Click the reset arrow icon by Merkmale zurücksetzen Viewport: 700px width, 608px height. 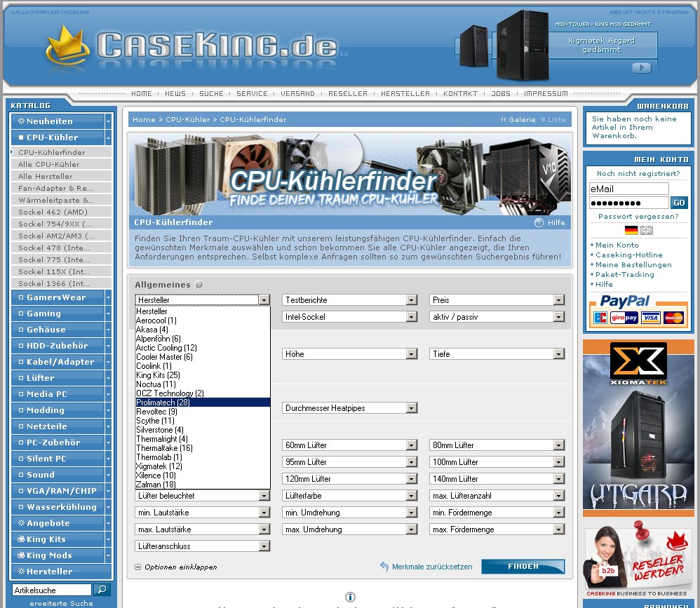[x=384, y=566]
